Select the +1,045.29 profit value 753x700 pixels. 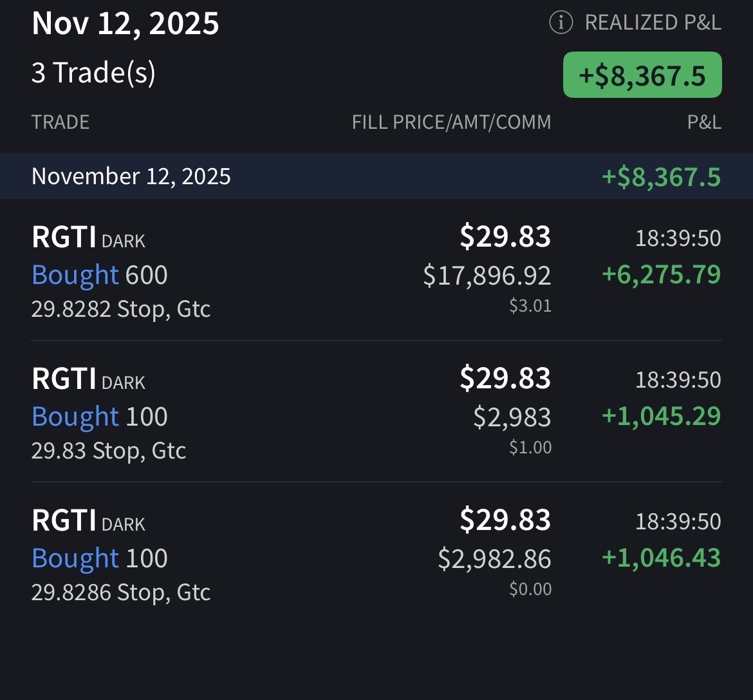click(661, 416)
